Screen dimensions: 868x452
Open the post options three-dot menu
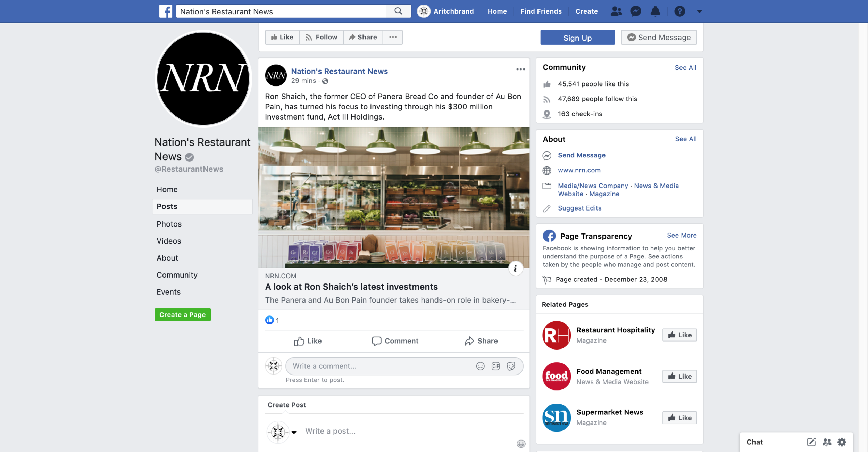520,69
